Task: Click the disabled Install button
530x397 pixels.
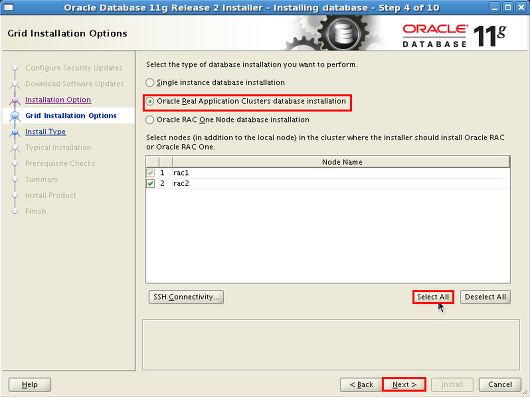Action: (x=452, y=384)
